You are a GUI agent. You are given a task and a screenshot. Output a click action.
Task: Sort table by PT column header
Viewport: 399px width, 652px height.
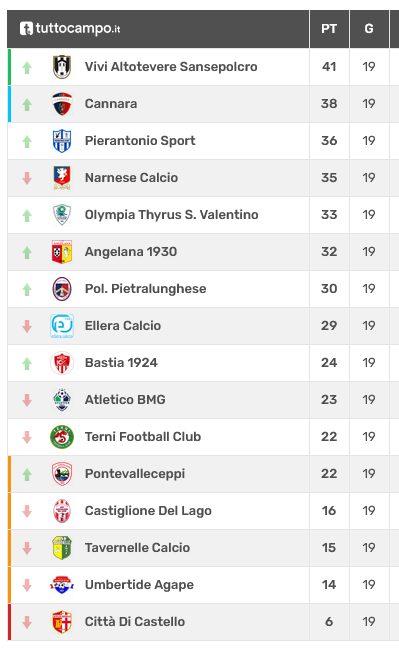point(329,29)
